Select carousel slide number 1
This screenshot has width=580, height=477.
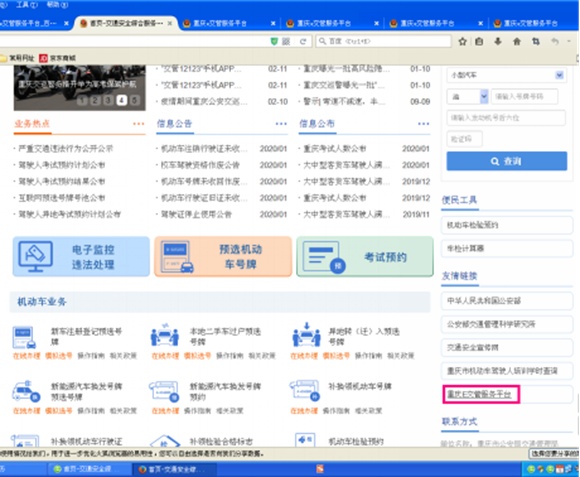pos(82,100)
